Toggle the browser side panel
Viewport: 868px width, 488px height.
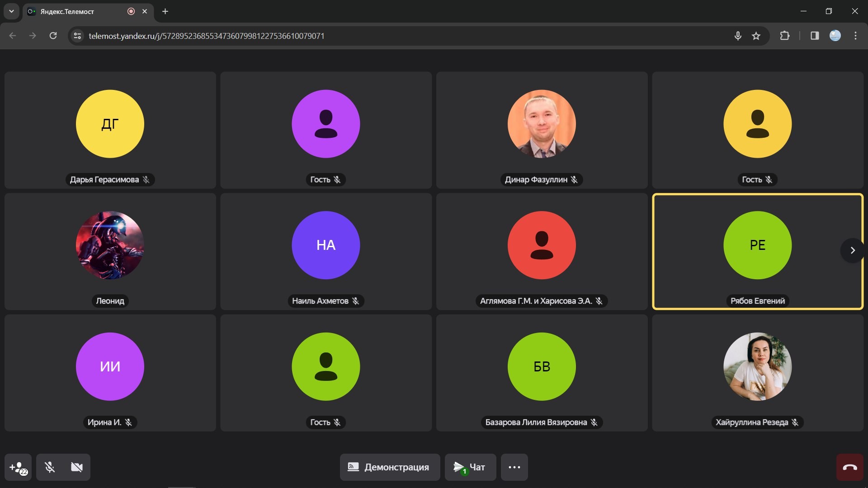pos(815,36)
